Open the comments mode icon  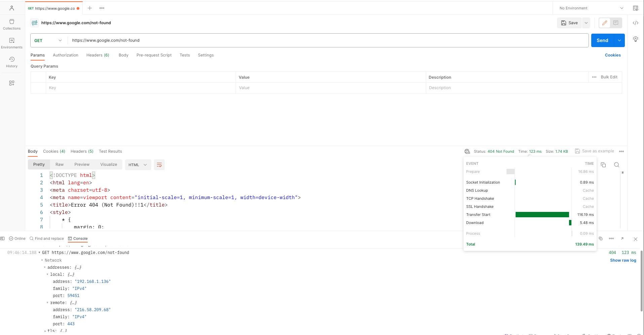pyautogui.click(x=616, y=23)
